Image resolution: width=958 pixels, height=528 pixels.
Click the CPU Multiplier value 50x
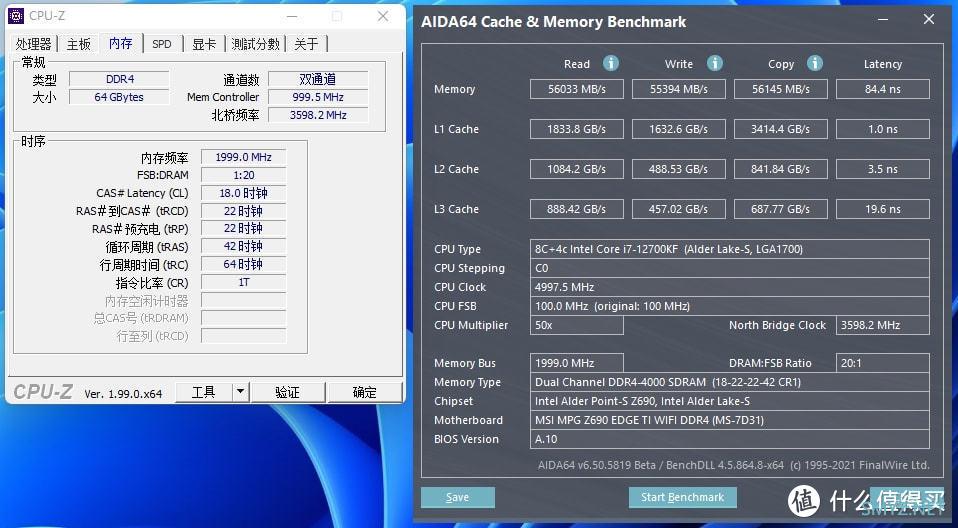(577, 325)
